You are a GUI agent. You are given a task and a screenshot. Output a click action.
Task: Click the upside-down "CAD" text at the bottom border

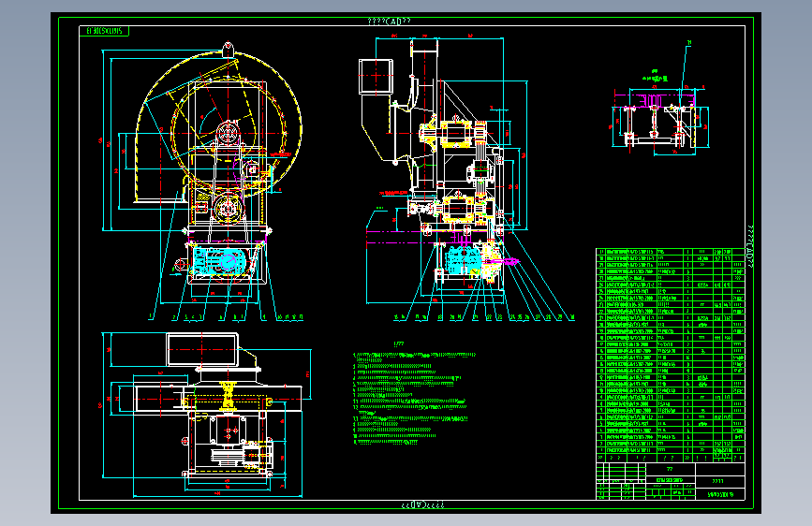click(x=423, y=504)
